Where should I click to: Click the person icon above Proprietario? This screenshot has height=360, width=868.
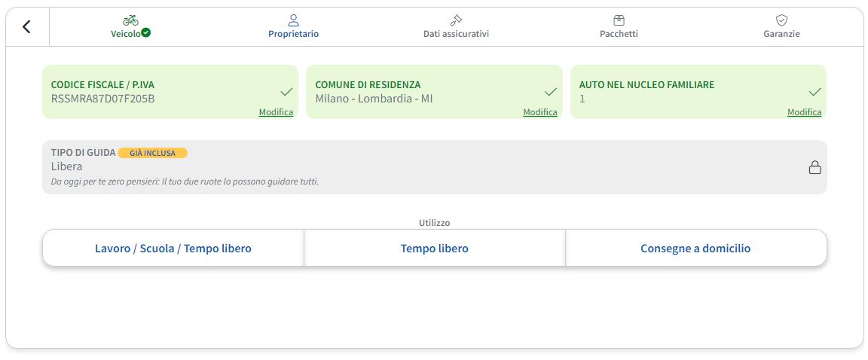point(294,20)
